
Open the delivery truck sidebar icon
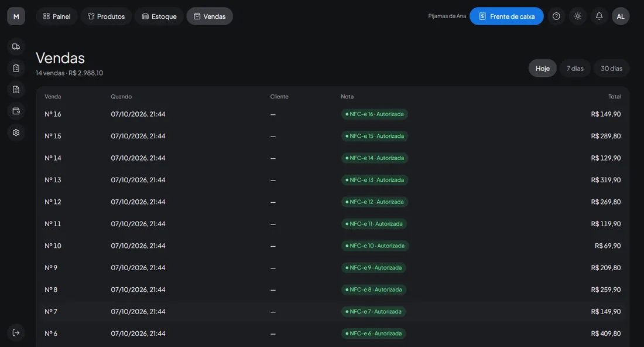pos(16,46)
